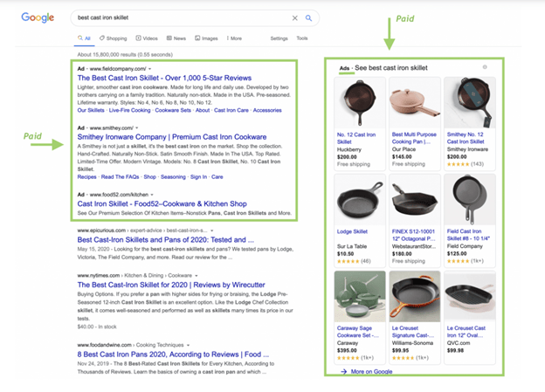This screenshot has height=392, width=545.
Task: Expand dropdown next to www.food52.com/kitchen URL
Action: (x=152, y=195)
